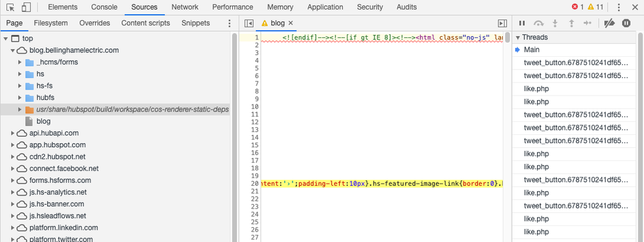Expand the _hcms/forms folder
The image size is (644, 242).
(20, 63)
